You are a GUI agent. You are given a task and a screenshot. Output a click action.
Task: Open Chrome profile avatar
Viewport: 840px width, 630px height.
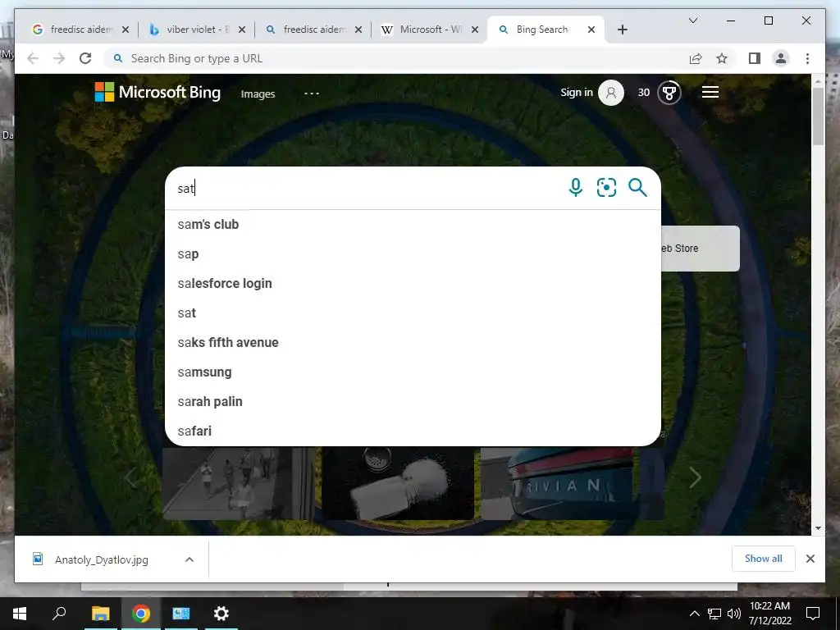(x=781, y=58)
